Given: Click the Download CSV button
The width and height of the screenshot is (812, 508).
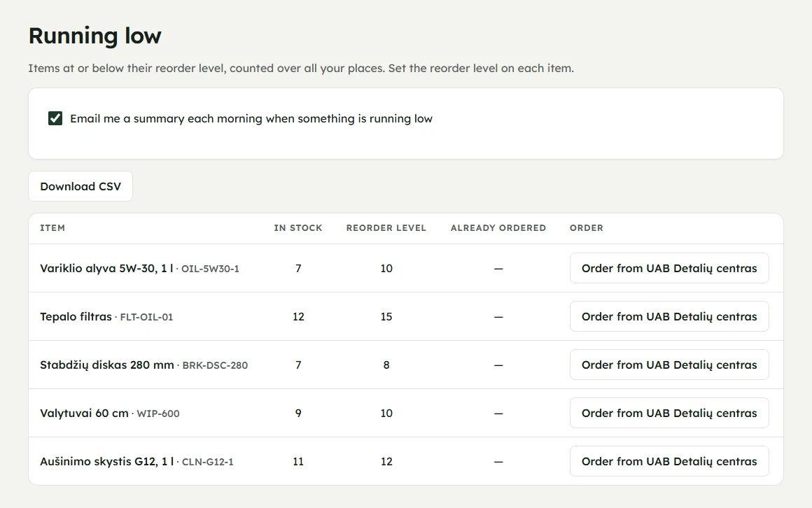Looking at the screenshot, I should tap(80, 186).
